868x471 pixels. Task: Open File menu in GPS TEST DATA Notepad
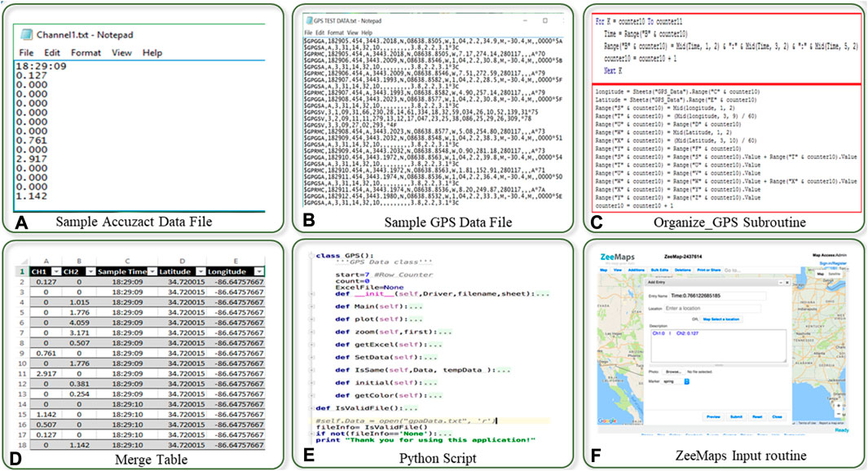pos(308,33)
